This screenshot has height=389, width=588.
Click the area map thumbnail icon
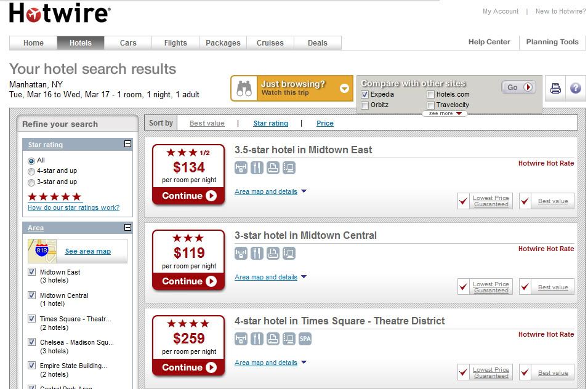(x=42, y=251)
